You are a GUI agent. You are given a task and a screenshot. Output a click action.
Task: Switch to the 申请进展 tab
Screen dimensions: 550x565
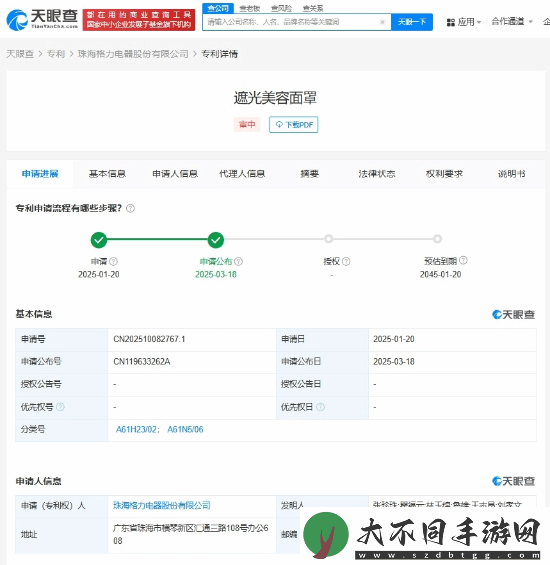[40, 174]
